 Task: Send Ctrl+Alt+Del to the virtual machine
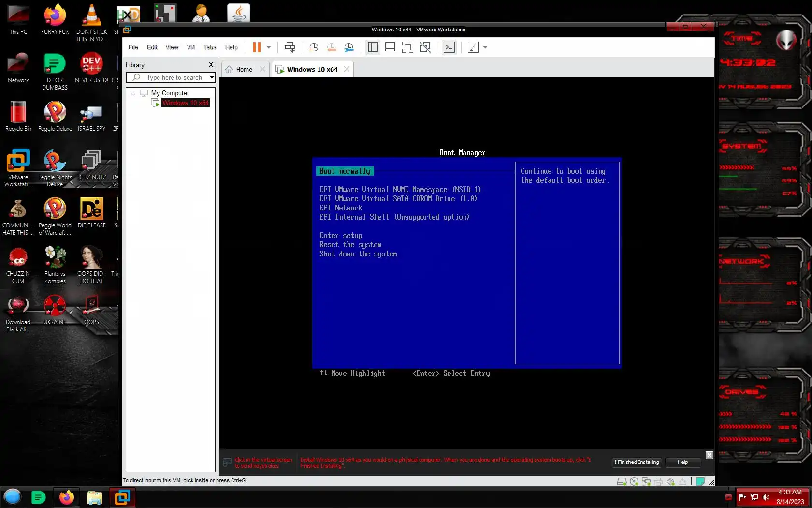click(x=290, y=47)
